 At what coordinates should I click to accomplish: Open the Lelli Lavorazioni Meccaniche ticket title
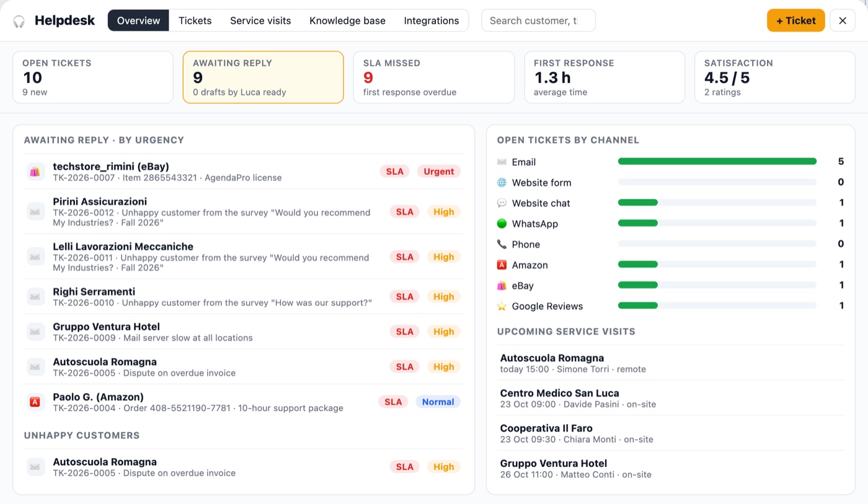click(123, 247)
